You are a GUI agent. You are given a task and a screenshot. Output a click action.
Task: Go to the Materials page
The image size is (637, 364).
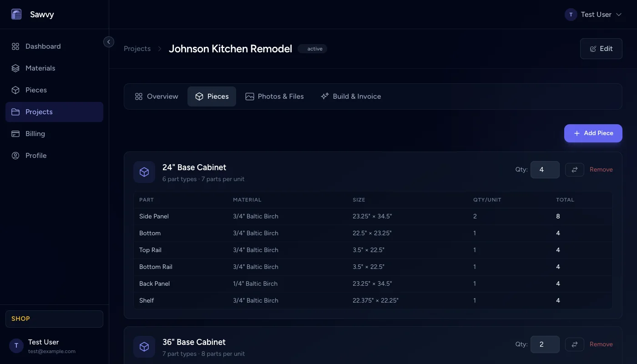40,68
